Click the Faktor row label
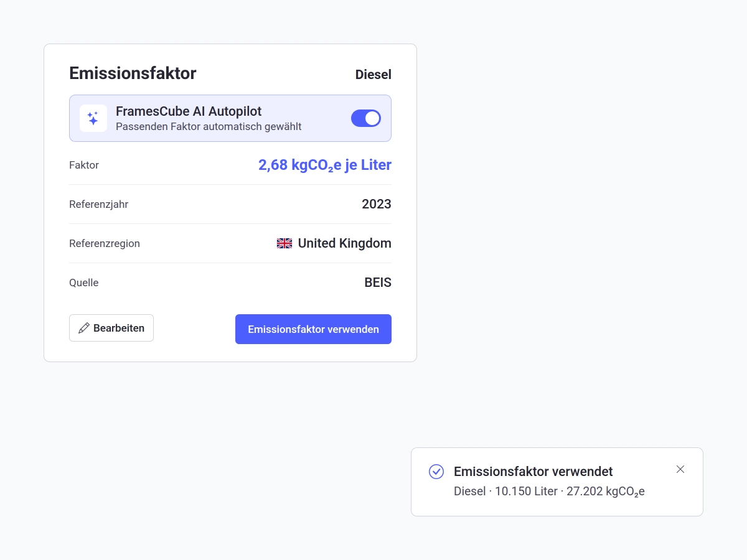 pos(84,165)
